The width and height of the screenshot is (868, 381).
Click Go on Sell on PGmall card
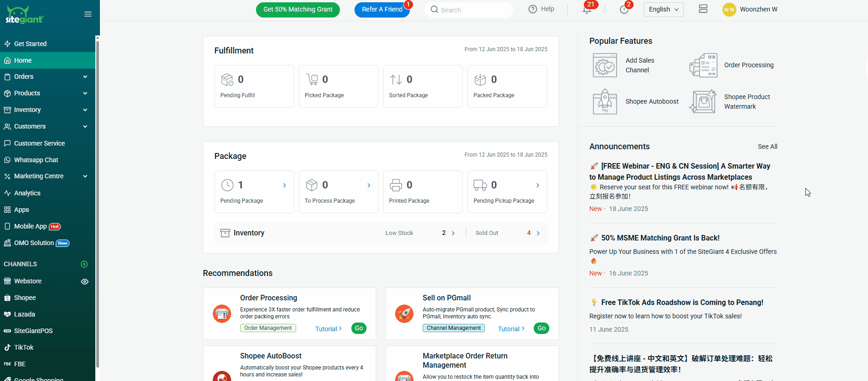click(x=542, y=328)
